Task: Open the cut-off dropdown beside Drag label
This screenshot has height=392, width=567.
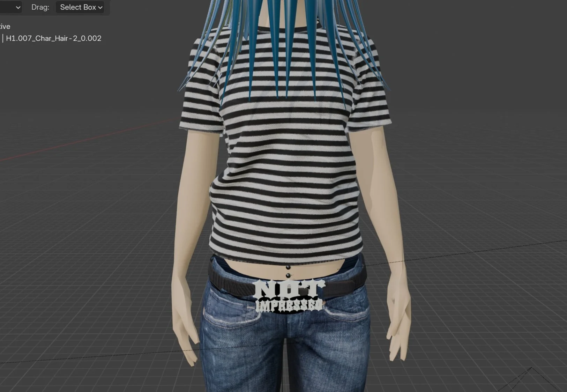Action: (11, 7)
